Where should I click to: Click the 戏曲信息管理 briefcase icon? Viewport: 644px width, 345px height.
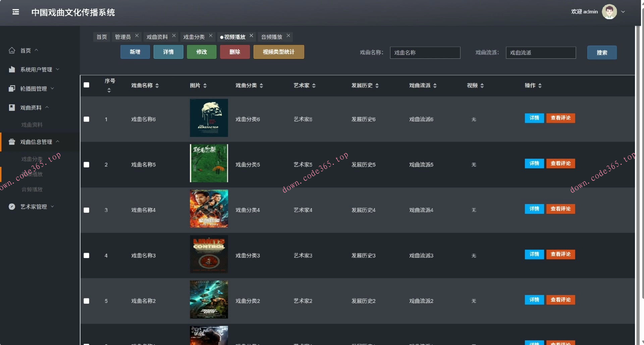pyautogui.click(x=12, y=142)
